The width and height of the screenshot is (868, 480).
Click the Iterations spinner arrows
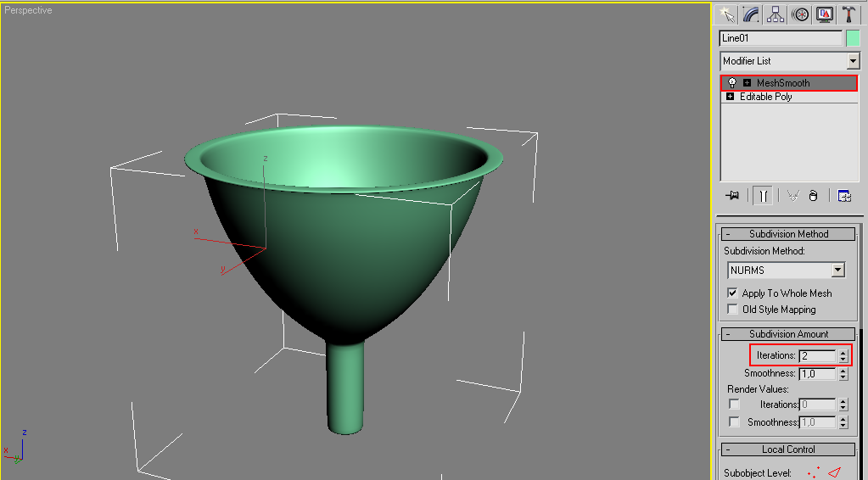[x=843, y=355]
